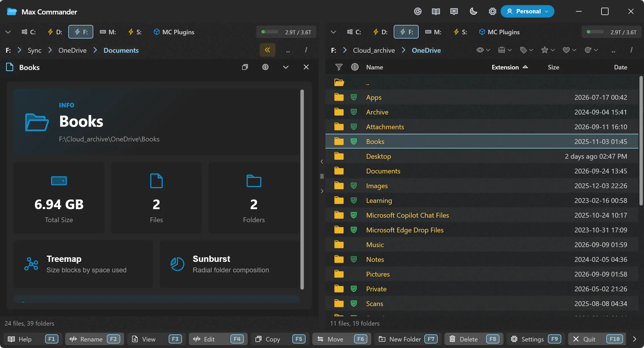Click the Cloud_archive breadcrumb in right panel
This screenshot has height=348, width=644.
click(374, 50)
